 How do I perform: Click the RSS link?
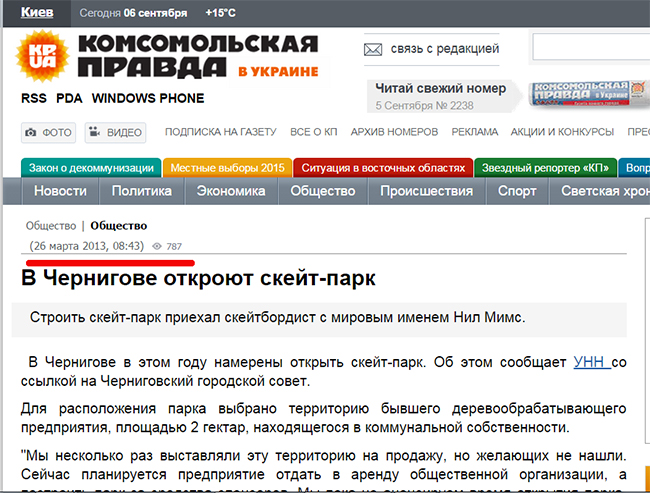click(34, 98)
